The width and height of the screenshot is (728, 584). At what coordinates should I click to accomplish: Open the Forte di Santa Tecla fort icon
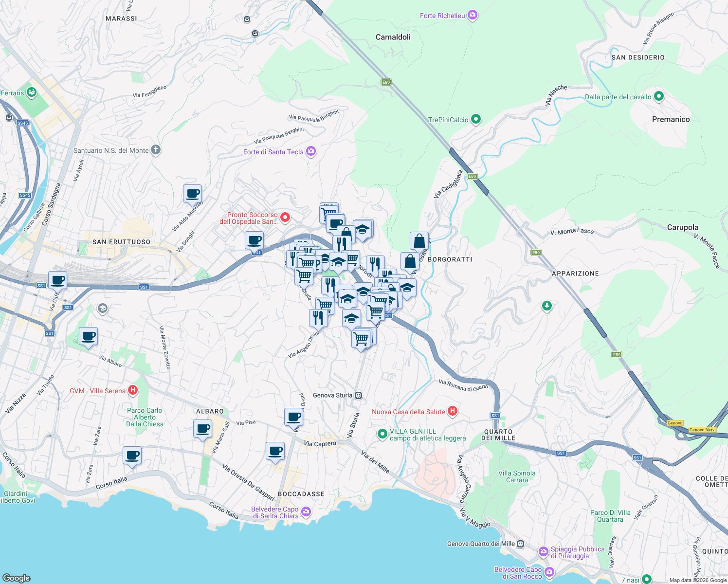tap(310, 151)
